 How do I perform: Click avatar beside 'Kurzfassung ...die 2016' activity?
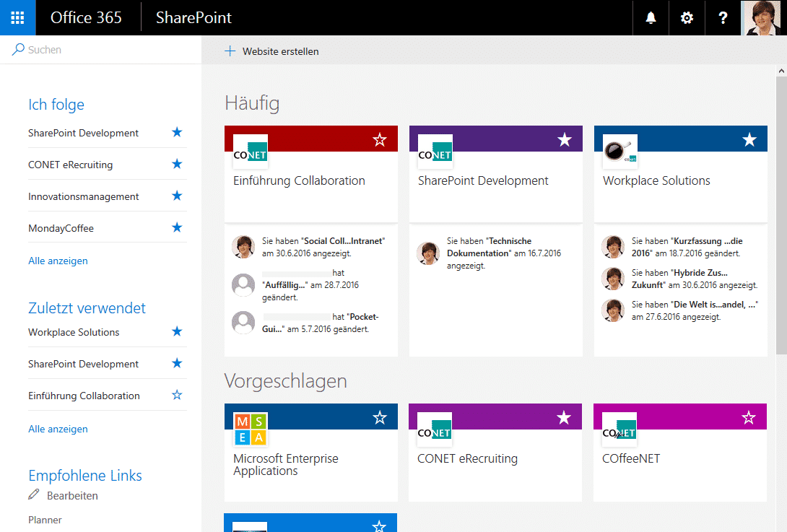(613, 247)
